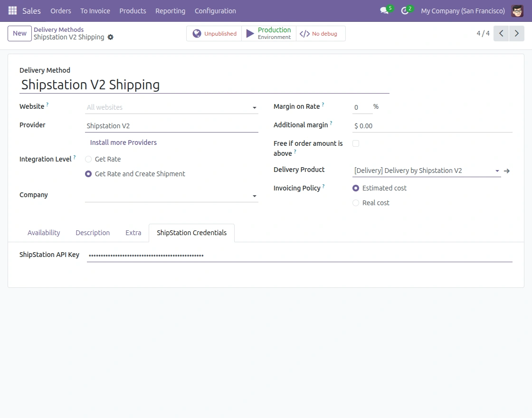Open the apps grid menu

pyautogui.click(x=12, y=10)
